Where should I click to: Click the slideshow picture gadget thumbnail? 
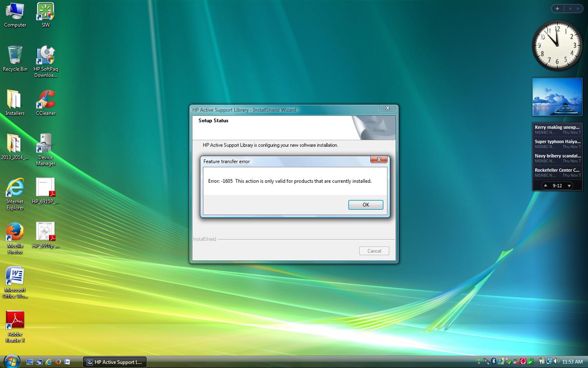coord(557,97)
